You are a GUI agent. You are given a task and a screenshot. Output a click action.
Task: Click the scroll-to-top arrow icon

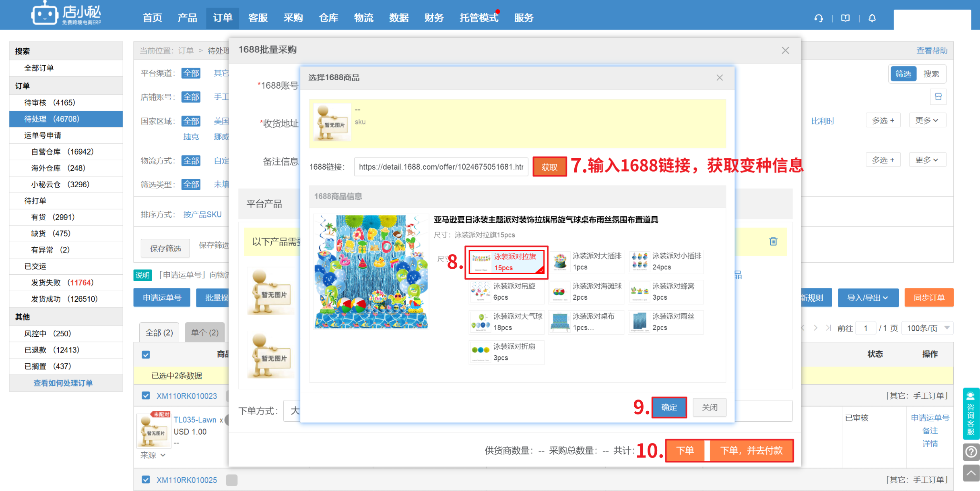971,472
